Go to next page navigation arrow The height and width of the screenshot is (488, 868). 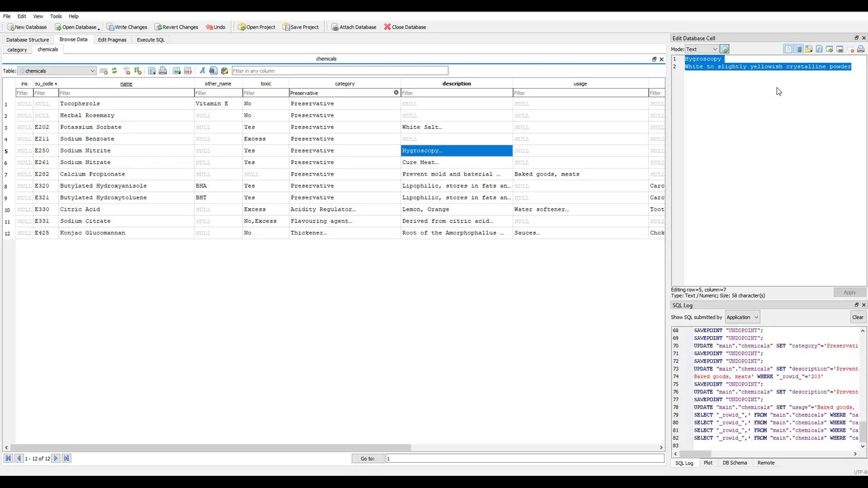pyautogui.click(x=56, y=458)
